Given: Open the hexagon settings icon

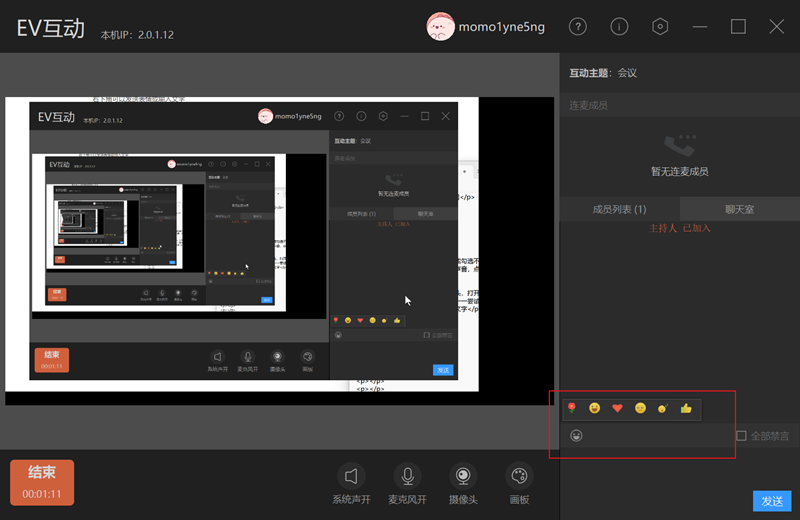Looking at the screenshot, I should pos(660,27).
